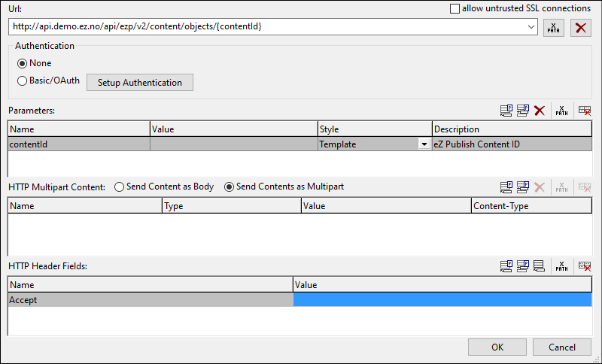Click the Value cell of the Accept header
Image resolution: width=602 pixels, height=364 pixels.
coord(442,299)
